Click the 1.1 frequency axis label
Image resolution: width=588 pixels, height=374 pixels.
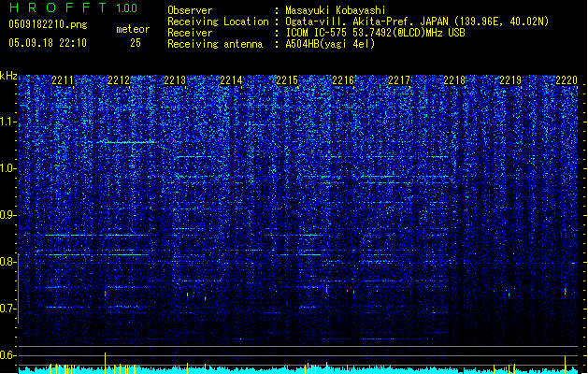click(x=8, y=122)
